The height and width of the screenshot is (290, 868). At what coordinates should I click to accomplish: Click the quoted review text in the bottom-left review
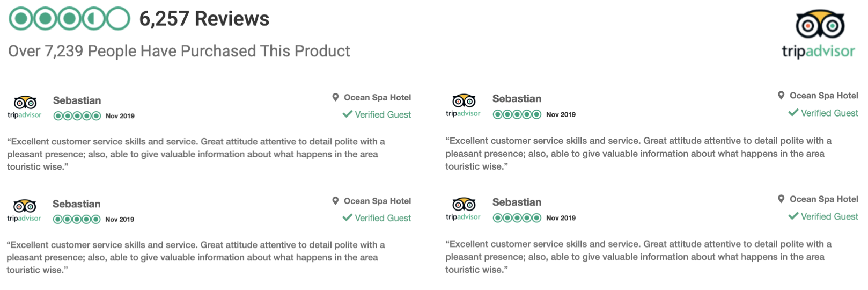[x=195, y=257]
